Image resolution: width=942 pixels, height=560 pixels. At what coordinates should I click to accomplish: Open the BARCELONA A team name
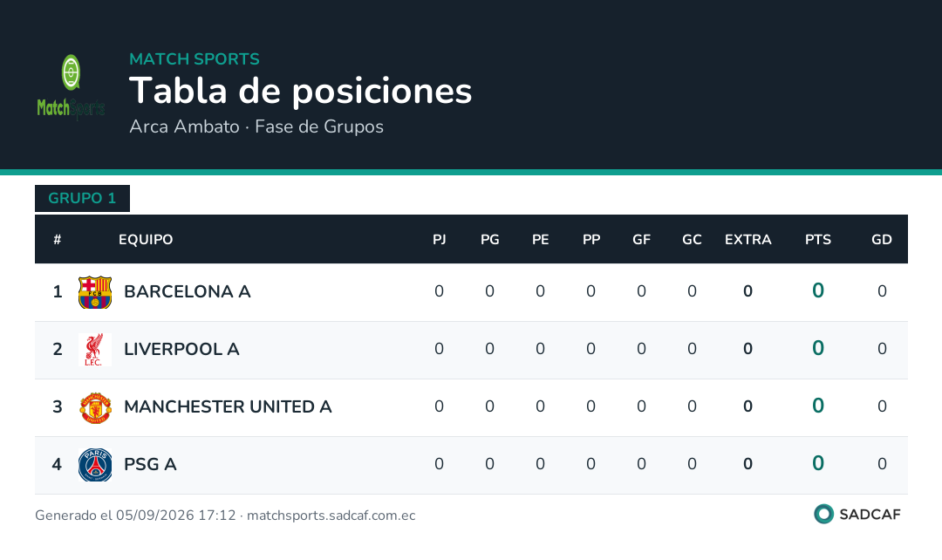tap(187, 291)
